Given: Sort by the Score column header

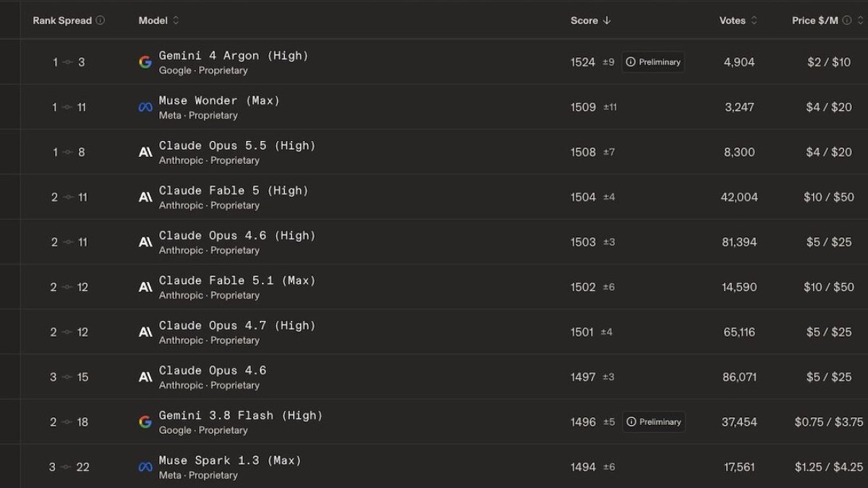Looking at the screenshot, I should [x=584, y=20].
